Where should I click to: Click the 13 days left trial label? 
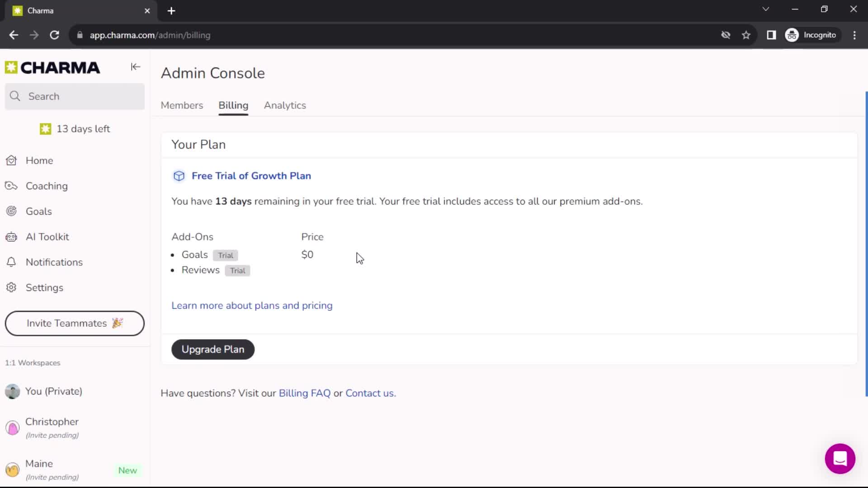point(83,129)
